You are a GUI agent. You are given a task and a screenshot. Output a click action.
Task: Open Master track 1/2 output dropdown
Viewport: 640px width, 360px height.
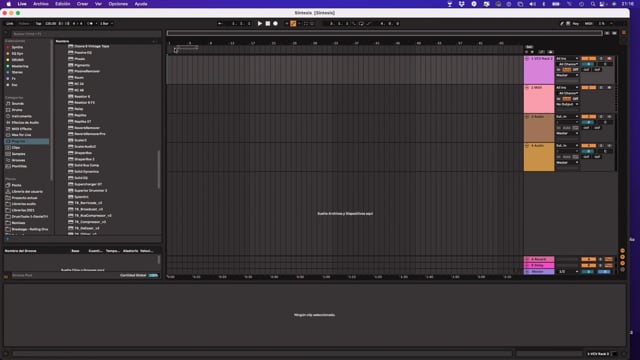click(x=568, y=272)
